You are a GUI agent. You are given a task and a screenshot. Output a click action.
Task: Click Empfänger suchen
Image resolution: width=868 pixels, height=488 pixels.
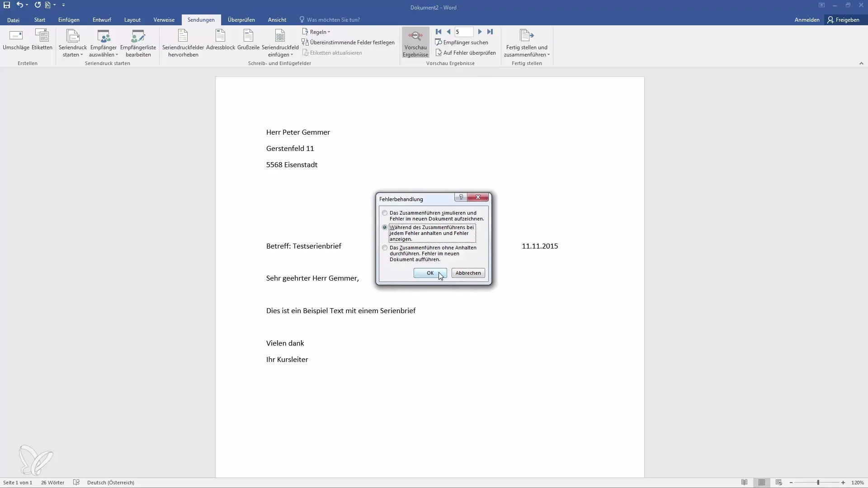tap(462, 42)
